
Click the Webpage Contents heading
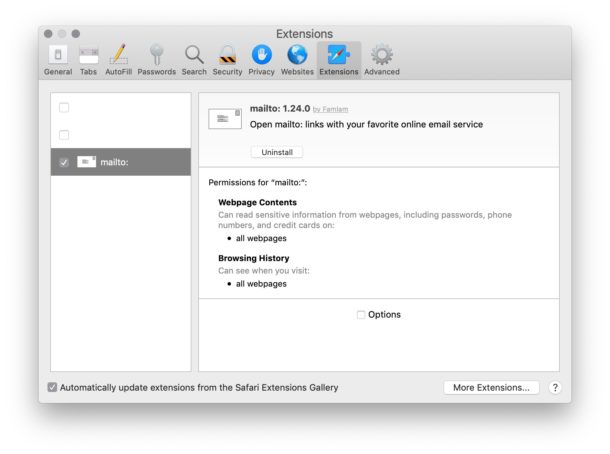258,202
